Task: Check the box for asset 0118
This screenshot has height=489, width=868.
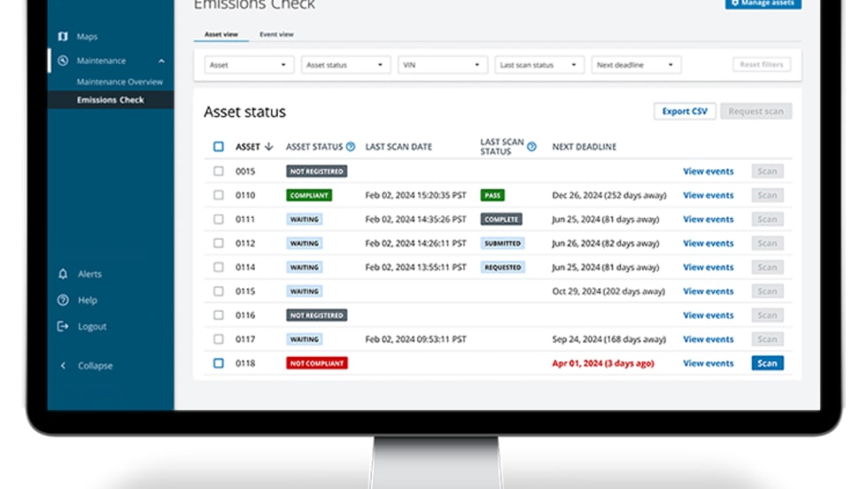Action: [x=219, y=363]
